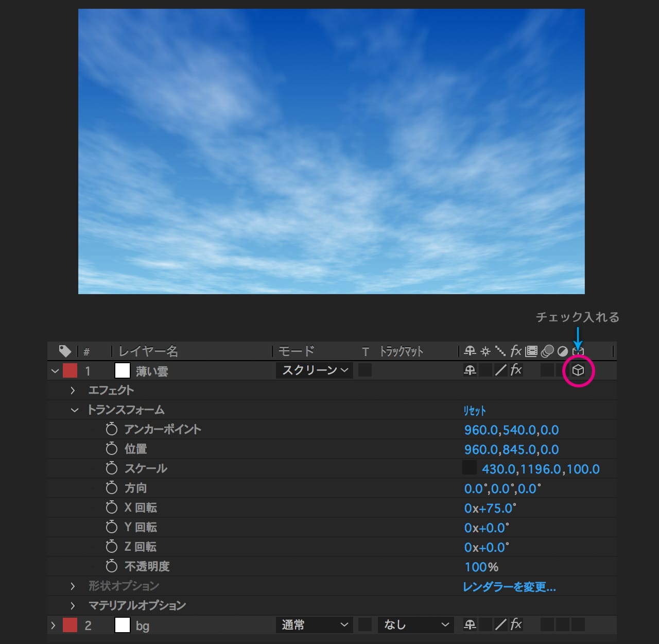Expand the エフェクト property group
This screenshot has height=644, width=659.
coord(73,391)
